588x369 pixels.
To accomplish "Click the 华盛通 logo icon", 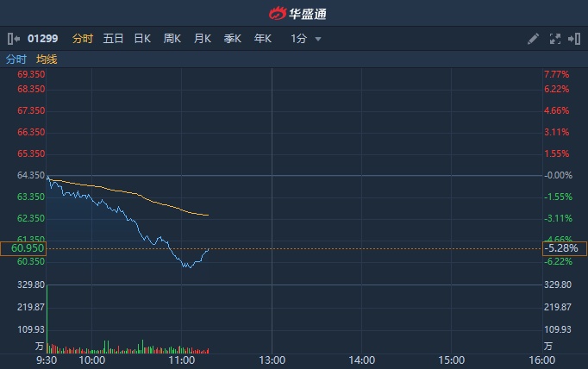I will coord(278,13).
